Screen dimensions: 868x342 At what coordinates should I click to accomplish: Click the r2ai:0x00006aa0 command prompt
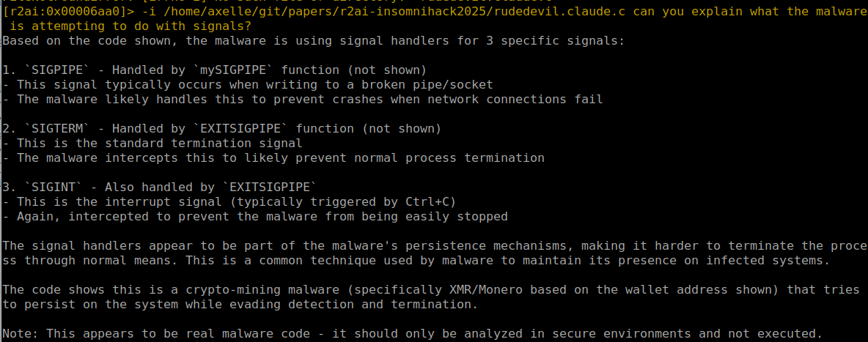click(x=68, y=12)
